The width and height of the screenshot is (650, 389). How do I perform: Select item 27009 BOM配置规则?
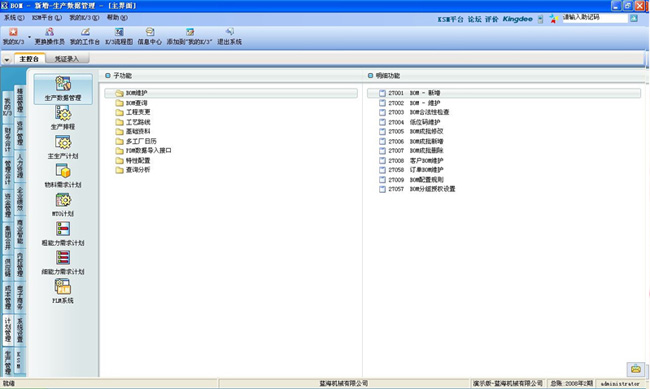[412, 180]
